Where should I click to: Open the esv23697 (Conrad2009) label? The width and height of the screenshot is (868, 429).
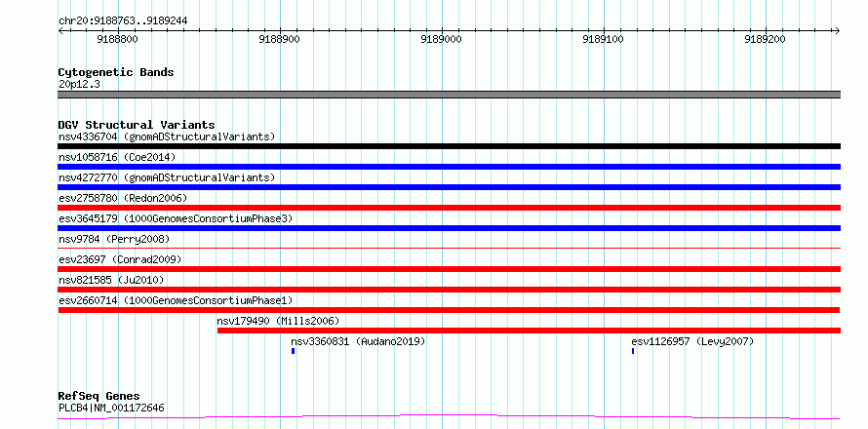click(x=120, y=259)
